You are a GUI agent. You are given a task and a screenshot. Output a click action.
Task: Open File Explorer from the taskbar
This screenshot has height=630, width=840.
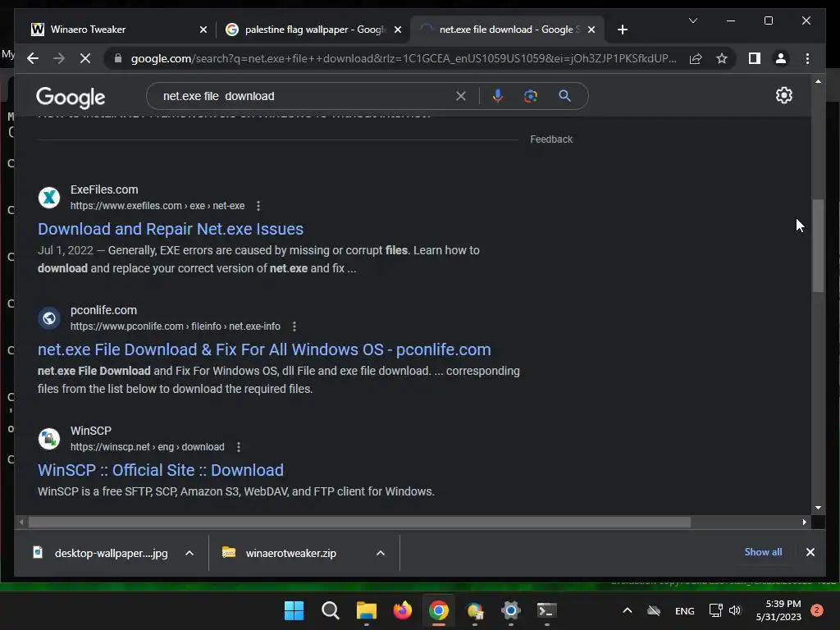coord(367,610)
